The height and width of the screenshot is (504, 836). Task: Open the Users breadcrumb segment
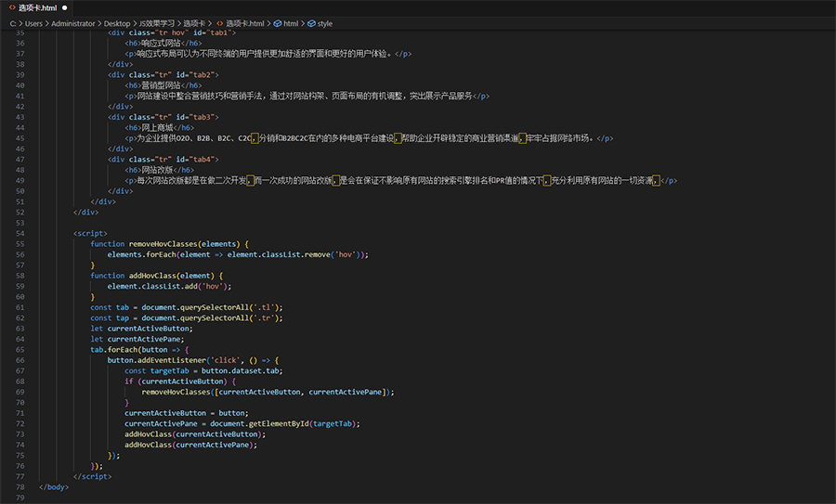point(33,23)
